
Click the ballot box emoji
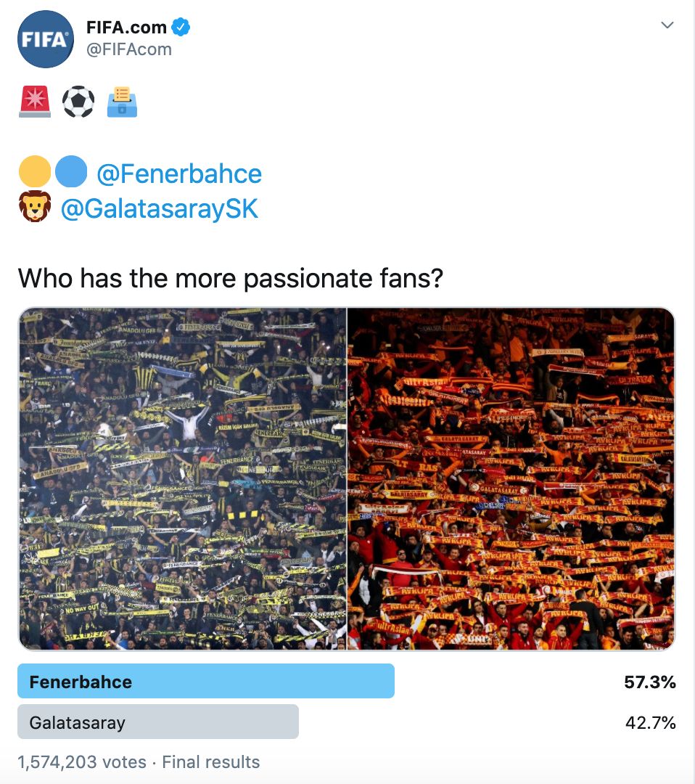point(123,102)
